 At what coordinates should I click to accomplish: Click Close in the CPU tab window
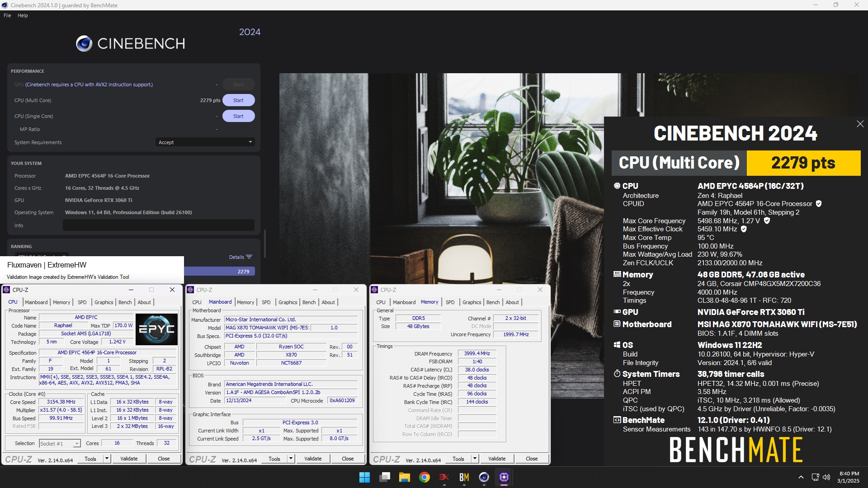164,459
